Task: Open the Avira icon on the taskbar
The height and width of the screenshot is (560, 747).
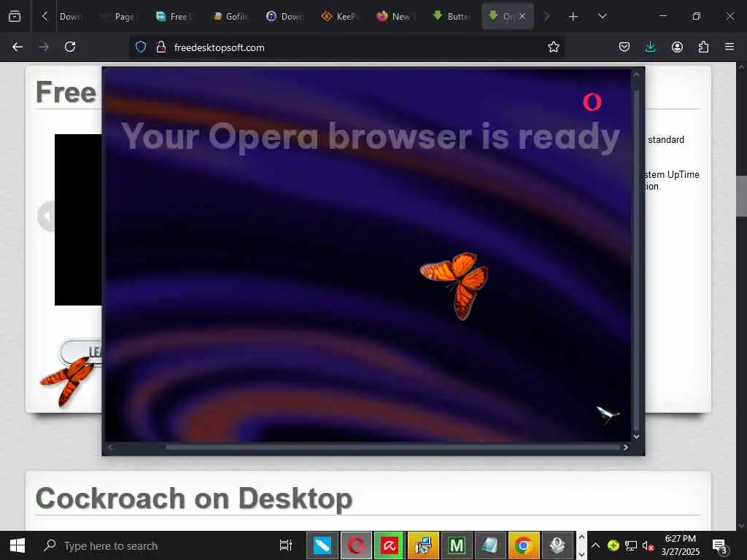Action: (x=390, y=545)
